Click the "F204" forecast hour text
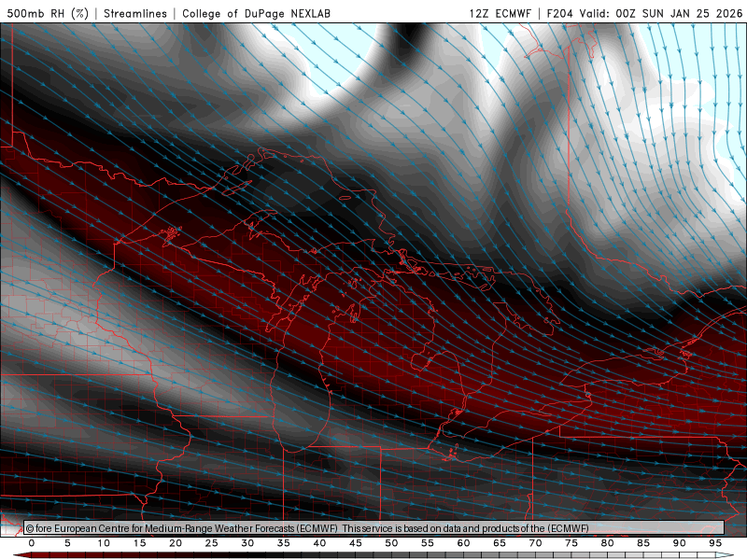 tap(560, 13)
